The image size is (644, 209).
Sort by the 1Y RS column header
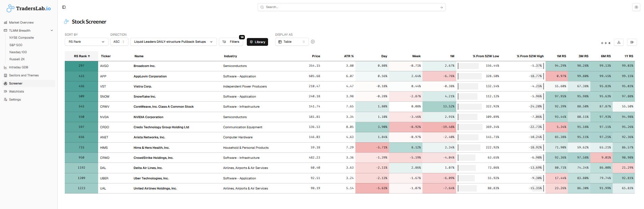click(628, 56)
